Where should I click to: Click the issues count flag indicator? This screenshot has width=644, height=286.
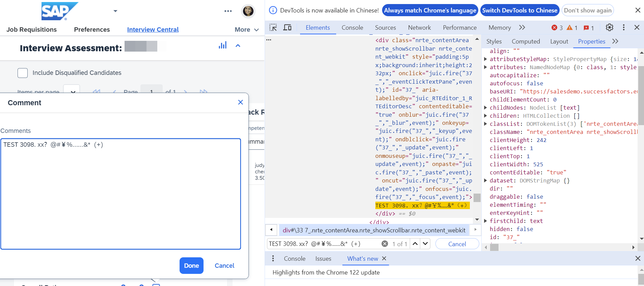click(589, 28)
